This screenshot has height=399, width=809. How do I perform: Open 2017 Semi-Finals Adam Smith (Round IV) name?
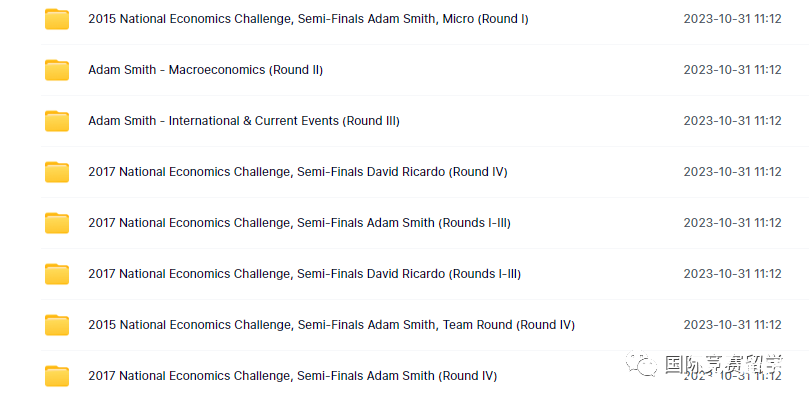click(x=293, y=376)
